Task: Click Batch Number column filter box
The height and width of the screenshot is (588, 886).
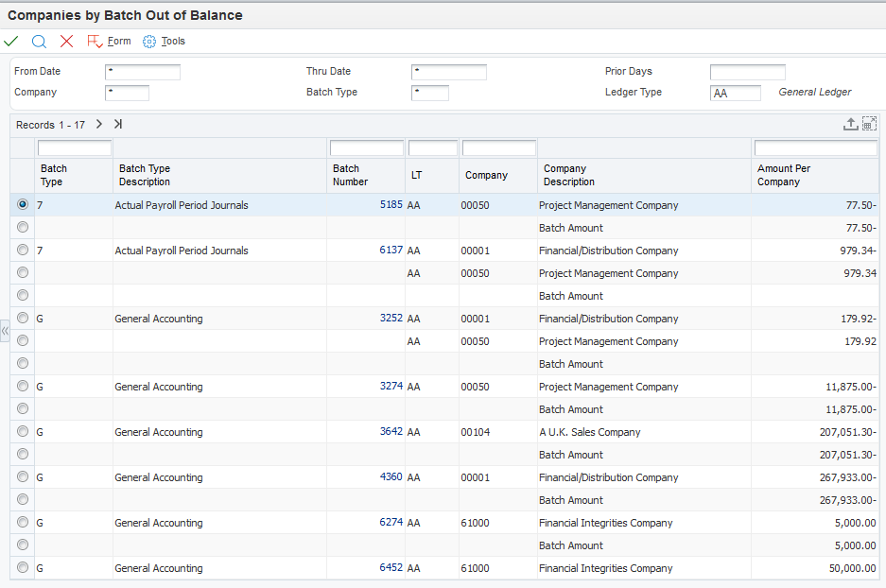Action: (x=366, y=148)
